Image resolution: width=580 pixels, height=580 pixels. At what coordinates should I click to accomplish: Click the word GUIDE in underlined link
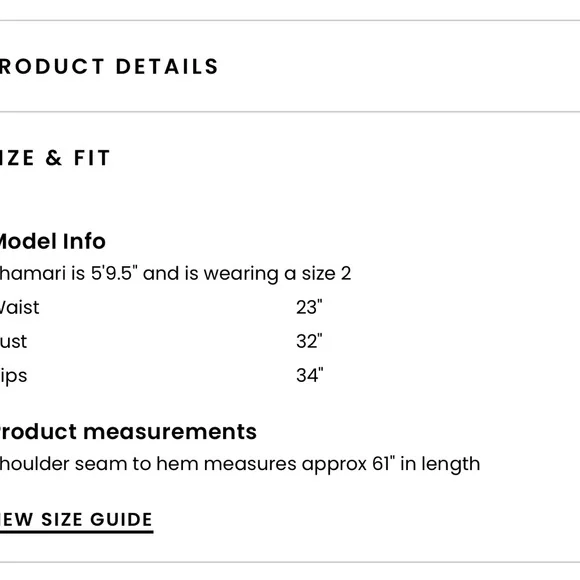click(121, 519)
